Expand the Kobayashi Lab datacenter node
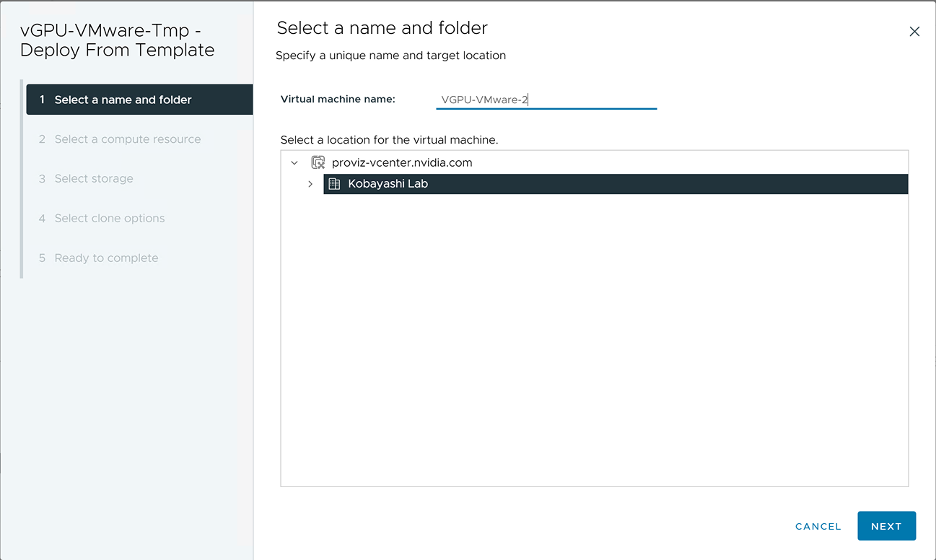Screen dimensions: 936x560 pyautogui.click(x=310, y=184)
